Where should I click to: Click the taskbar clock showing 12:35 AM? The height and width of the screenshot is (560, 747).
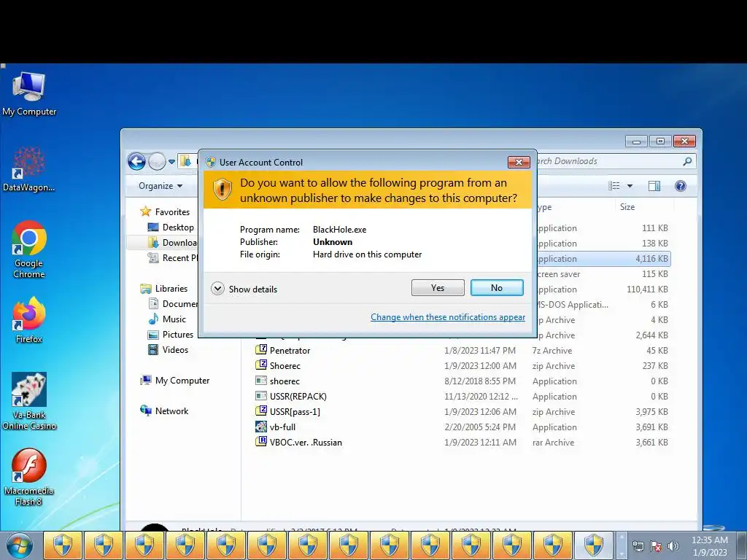point(710,545)
